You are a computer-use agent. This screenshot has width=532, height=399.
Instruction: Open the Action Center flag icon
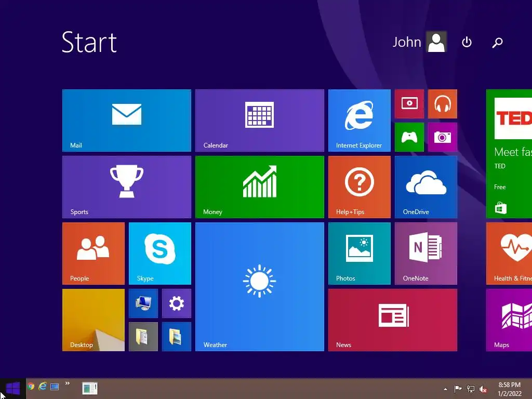tap(458, 389)
